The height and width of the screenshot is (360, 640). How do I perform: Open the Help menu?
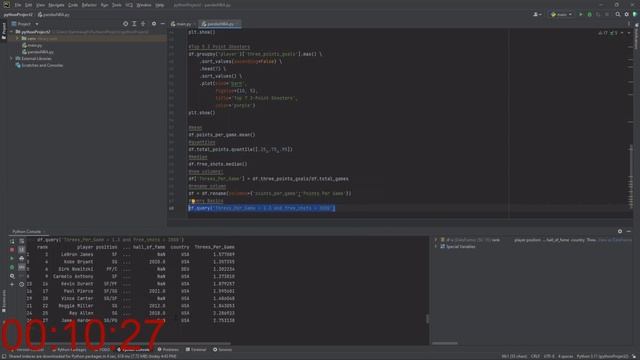tap(160, 5)
